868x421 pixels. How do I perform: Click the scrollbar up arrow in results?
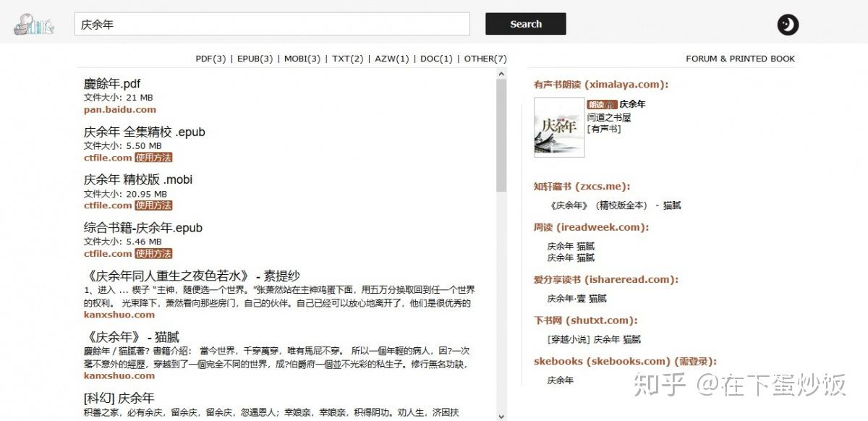(x=501, y=74)
